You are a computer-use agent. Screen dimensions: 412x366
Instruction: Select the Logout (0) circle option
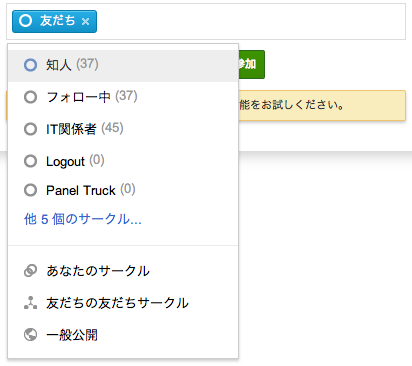click(x=123, y=161)
